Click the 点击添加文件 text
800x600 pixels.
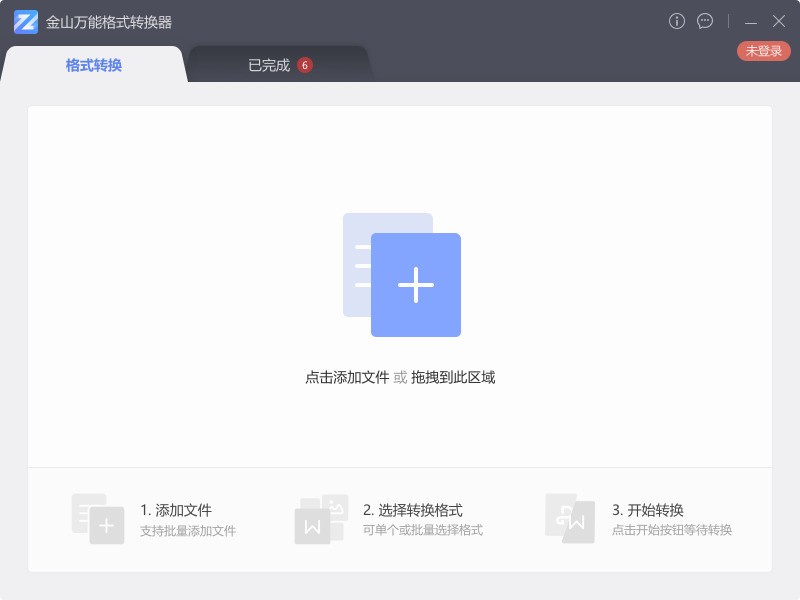347,377
